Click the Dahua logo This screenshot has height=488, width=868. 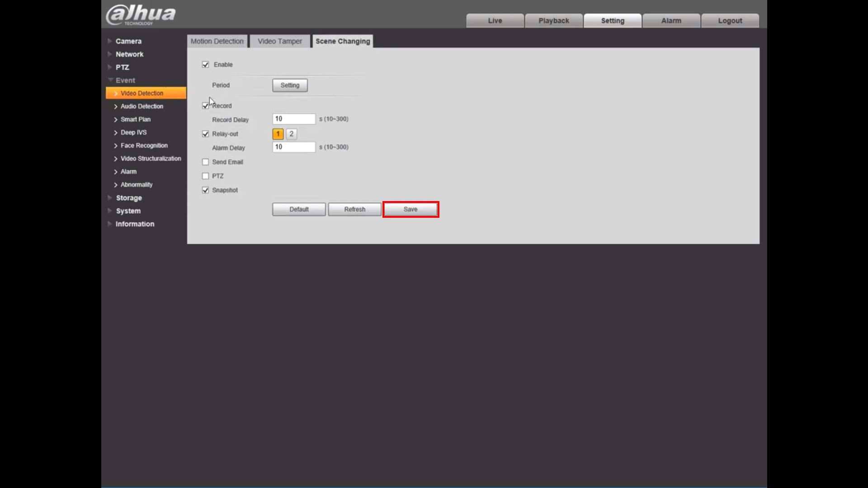(x=141, y=14)
